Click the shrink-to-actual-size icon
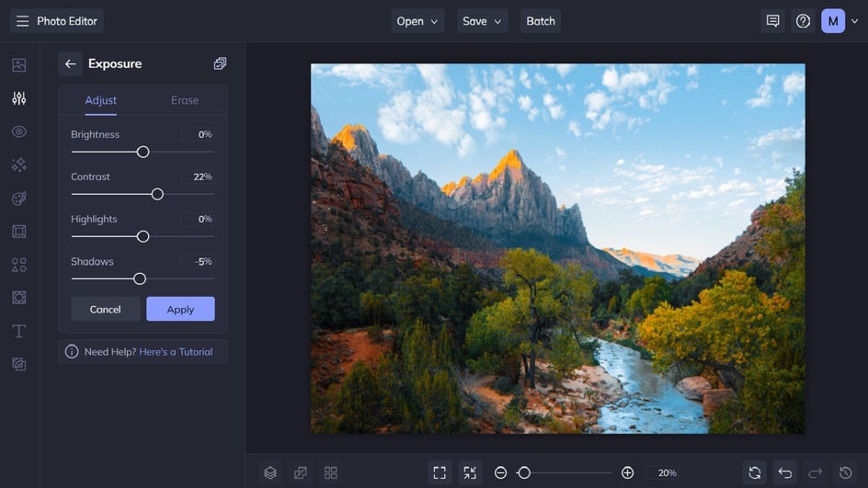This screenshot has width=868, height=488. click(x=470, y=472)
